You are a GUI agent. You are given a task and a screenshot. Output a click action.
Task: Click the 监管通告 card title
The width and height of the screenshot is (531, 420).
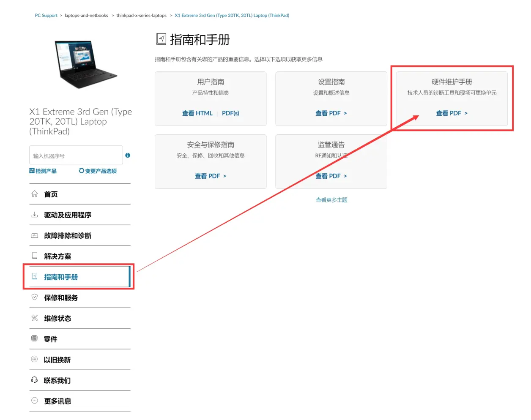[x=331, y=145]
